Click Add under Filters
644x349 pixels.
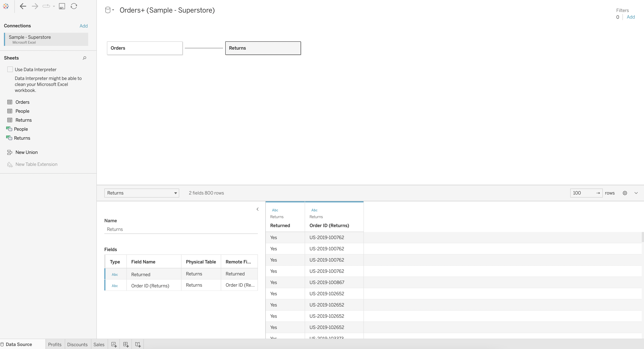631,17
